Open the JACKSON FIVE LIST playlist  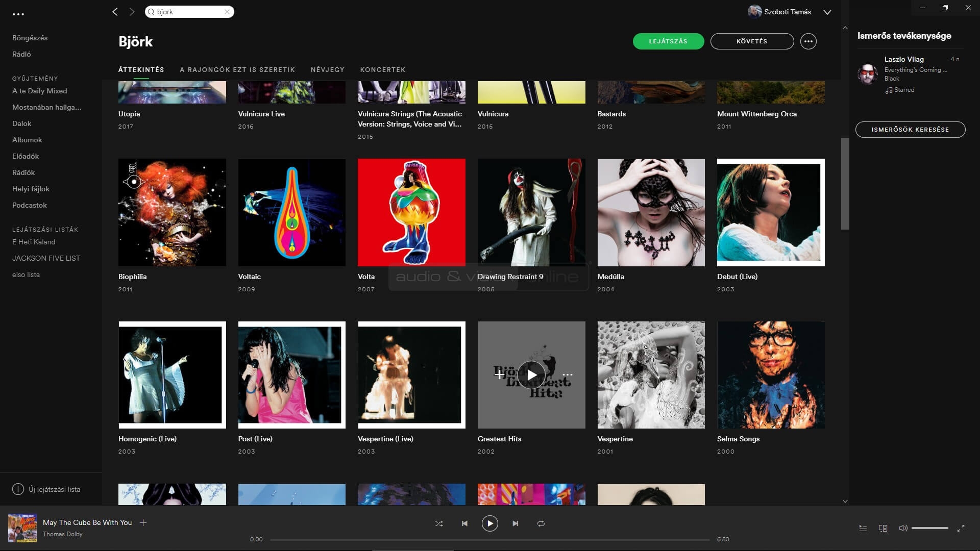click(46, 258)
